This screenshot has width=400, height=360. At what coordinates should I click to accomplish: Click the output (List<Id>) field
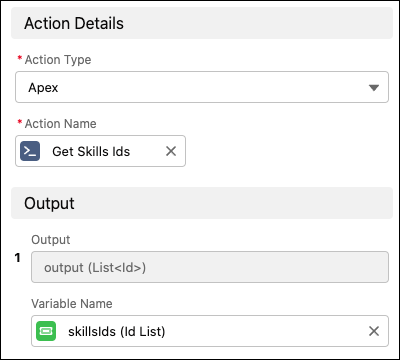pos(210,267)
